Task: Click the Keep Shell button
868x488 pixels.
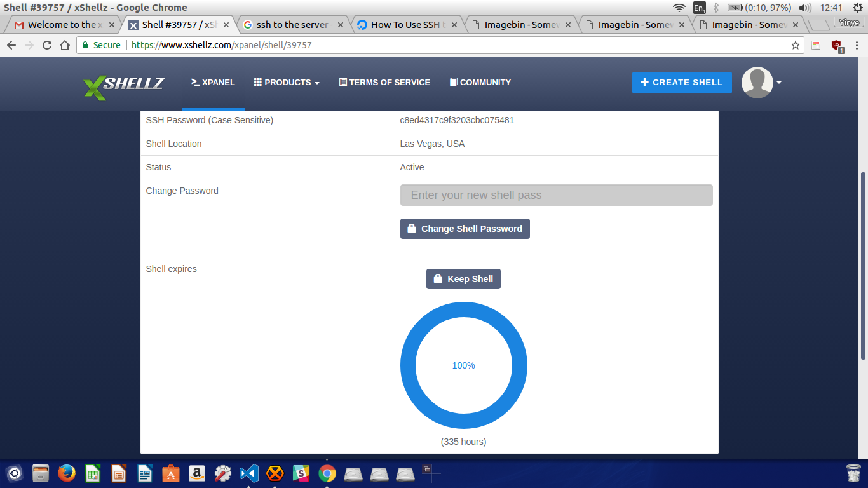Action: (x=463, y=279)
